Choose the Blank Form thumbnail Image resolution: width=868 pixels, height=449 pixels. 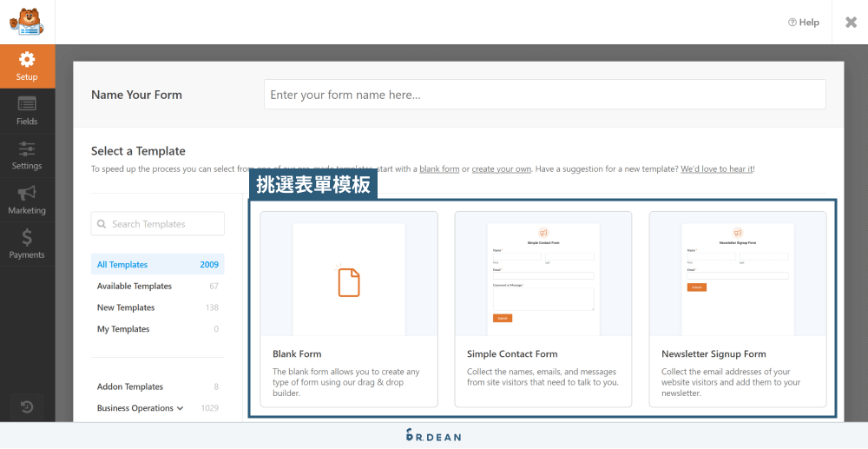[349, 274]
